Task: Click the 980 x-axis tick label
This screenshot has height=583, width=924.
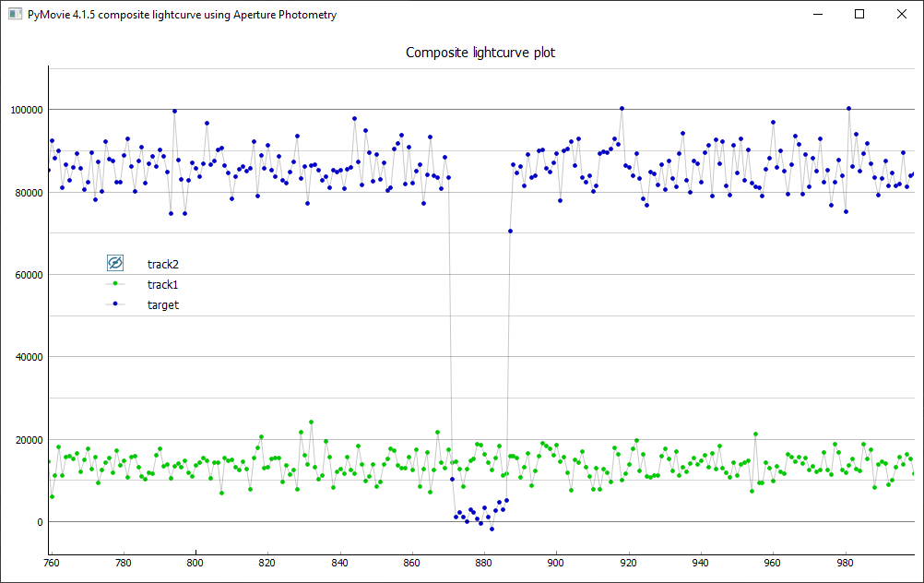Action: (846, 563)
